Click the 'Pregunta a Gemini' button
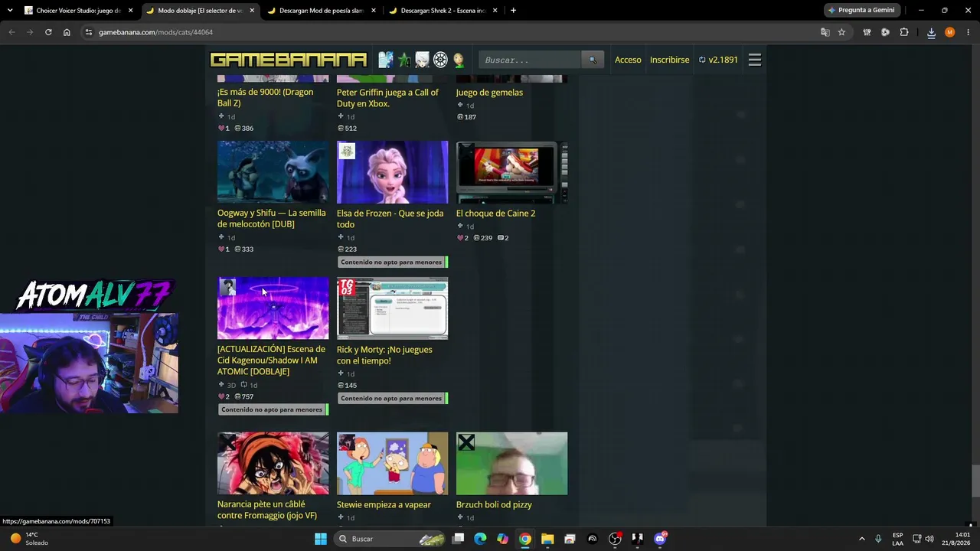Image resolution: width=980 pixels, height=551 pixels. tap(861, 11)
